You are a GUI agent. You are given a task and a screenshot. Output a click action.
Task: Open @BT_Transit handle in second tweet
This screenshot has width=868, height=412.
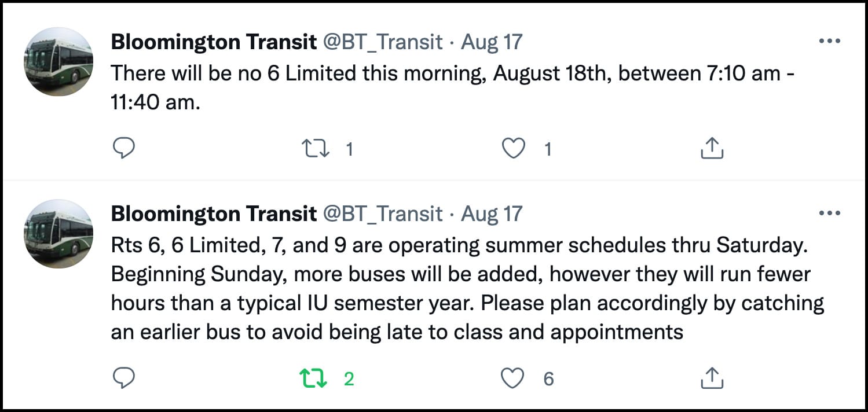[x=383, y=215]
